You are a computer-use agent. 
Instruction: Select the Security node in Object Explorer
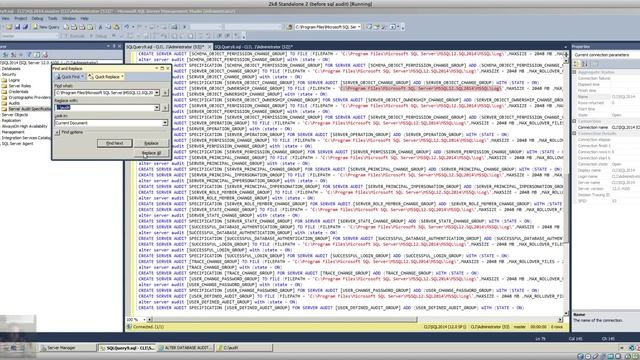coord(9,74)
